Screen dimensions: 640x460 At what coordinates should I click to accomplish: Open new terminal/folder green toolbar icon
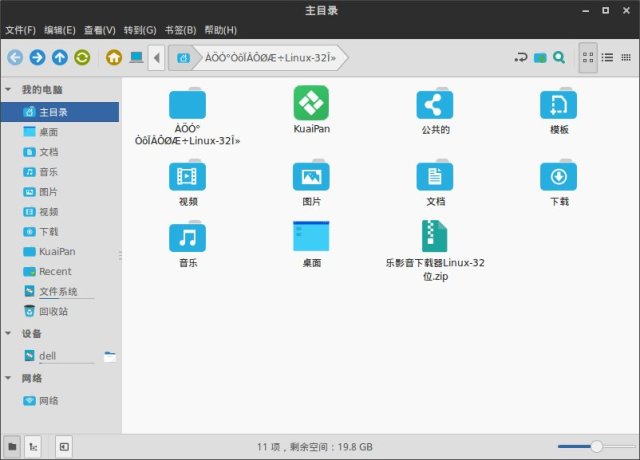pos(540,58)
